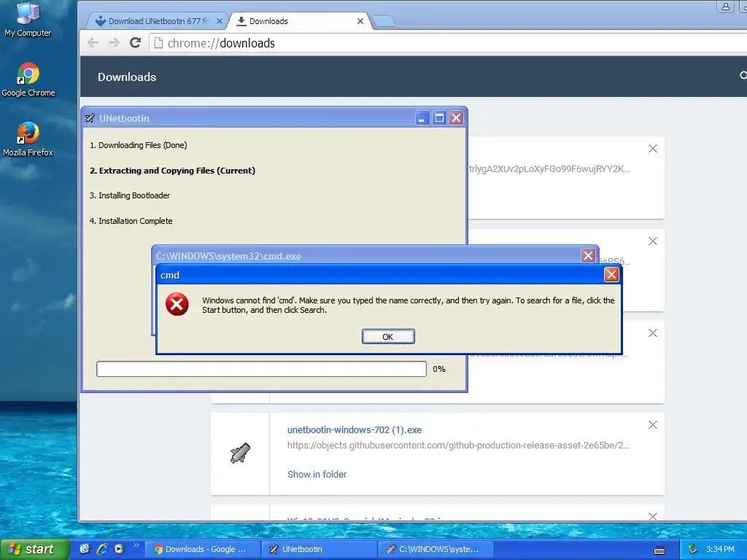This screenshot has width=747, height=560.
Task: Reload the Chrome downloads page
Action: tap(135, 43)
